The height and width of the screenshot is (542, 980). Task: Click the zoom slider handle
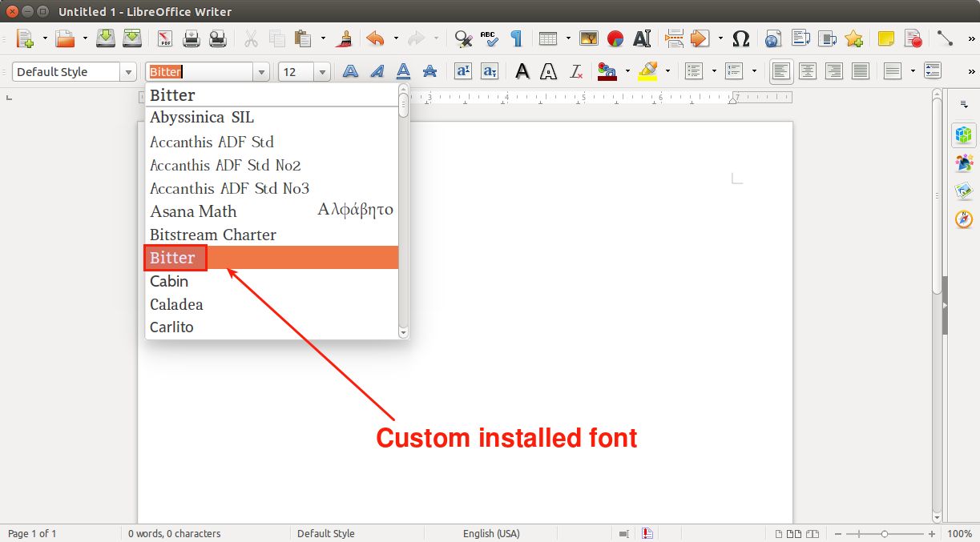[x=885, y=533]
